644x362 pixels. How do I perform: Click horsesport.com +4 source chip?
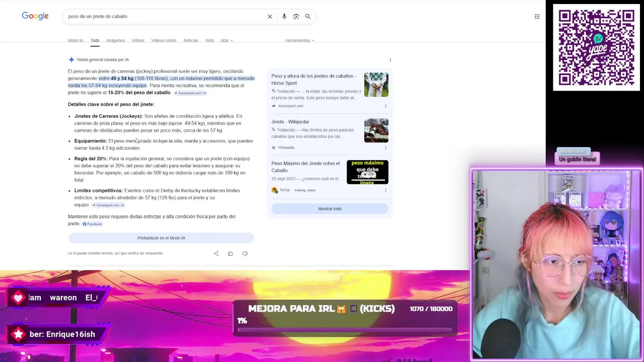pyautogui.click(x=190, y=93)
